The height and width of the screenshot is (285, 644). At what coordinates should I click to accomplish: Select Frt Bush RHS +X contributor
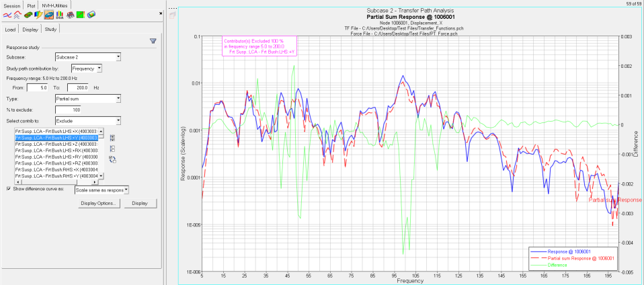[x=56, y=169]
